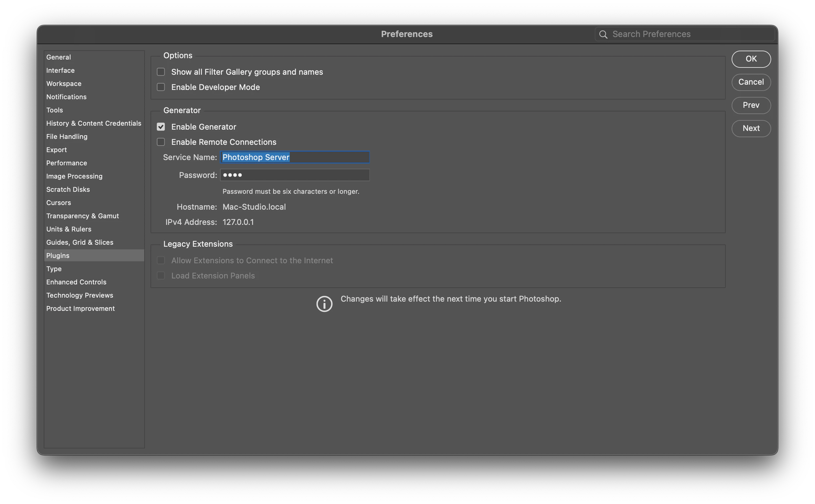Open Technology Previews category
The height and width of the screenshot is (504, 815).
point(80,295)
